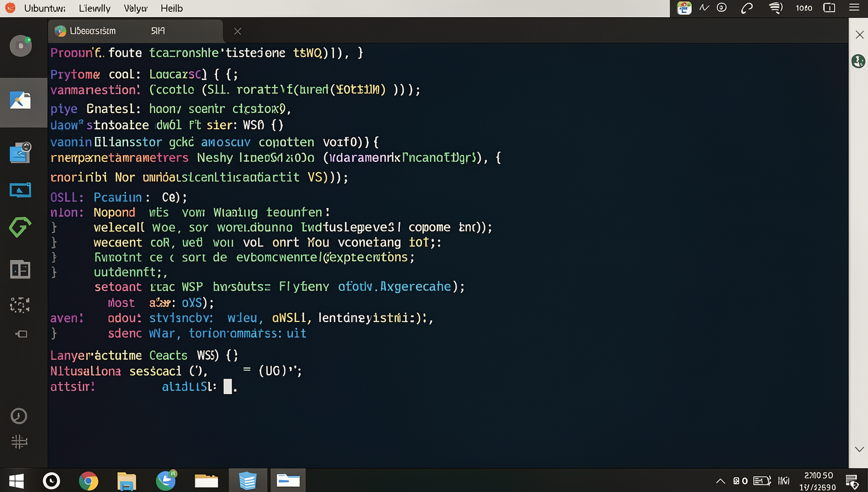This screenshot has height=492, width=868.
Task: Open the green globe app in taskbar
Action: point(166,480)
